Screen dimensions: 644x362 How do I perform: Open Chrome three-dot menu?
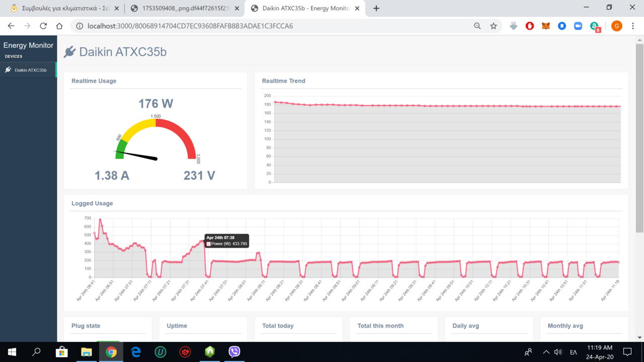(633, 26)
